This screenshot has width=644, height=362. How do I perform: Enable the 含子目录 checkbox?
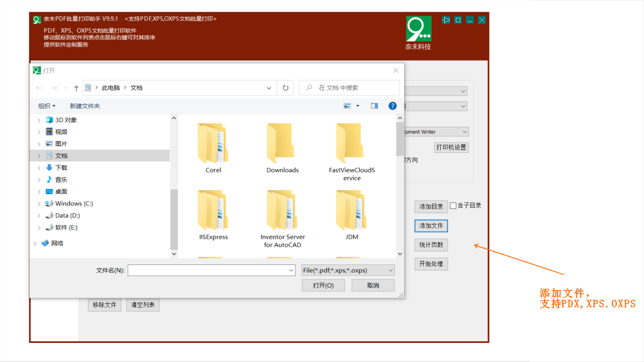pos(453,206)
